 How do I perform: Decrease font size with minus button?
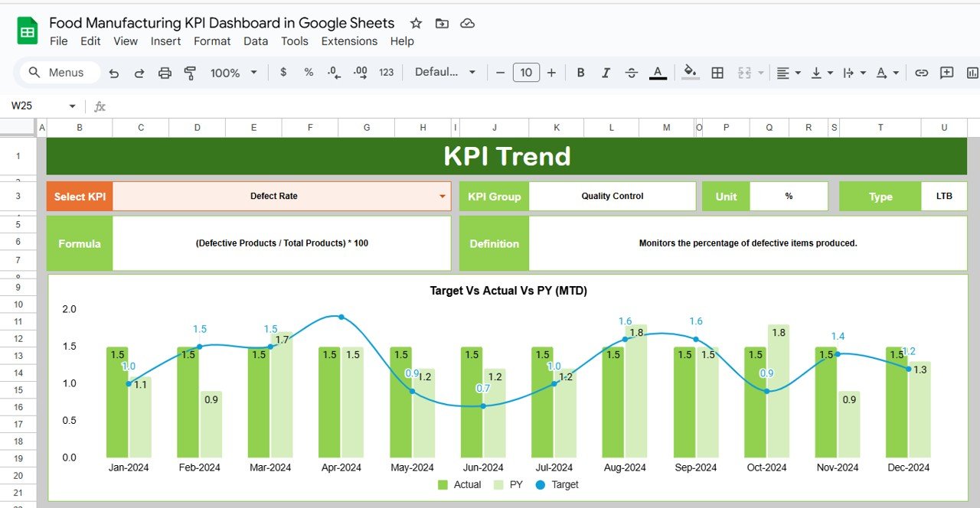point(500,73)
